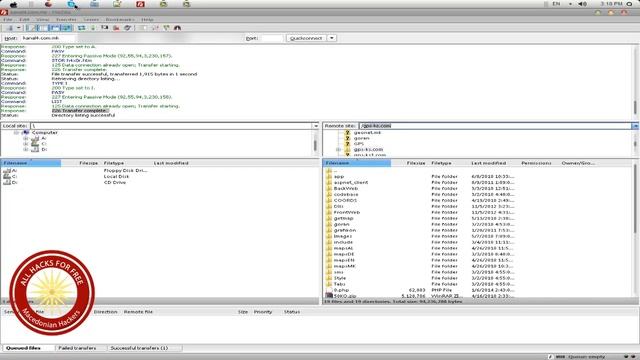This screenshot has height=360, width=640.
Task: Click the reconnect to server icon
Action: 128,28
